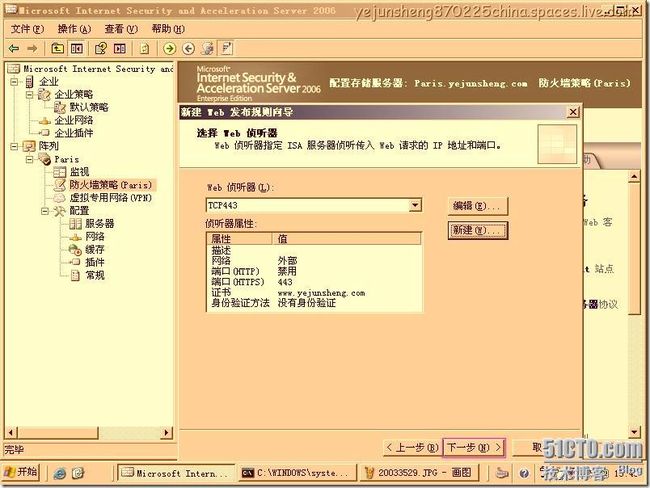Viewport: 650px width, 488px height.
Task: Select the Paris array node
Action: coord(66,159)
